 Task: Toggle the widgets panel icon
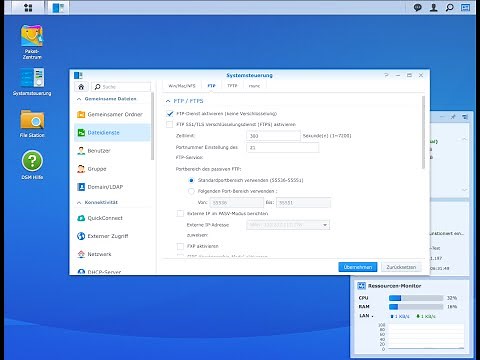coord(465,7)
